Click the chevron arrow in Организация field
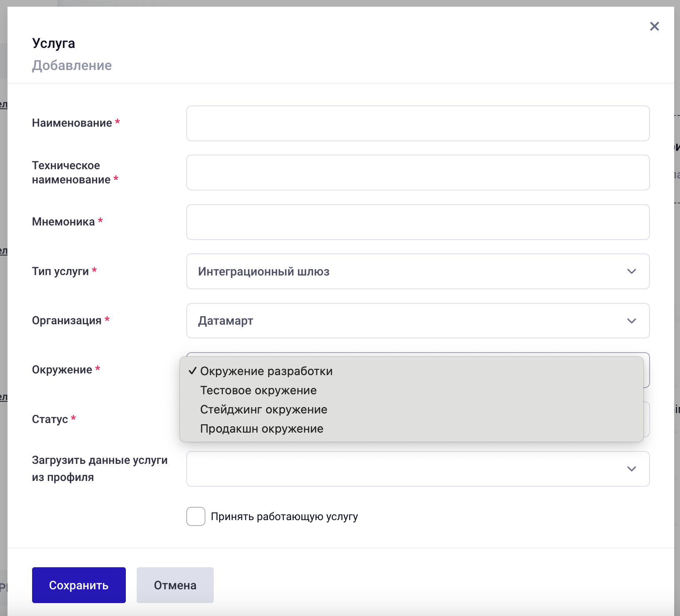This screenshot has height=616, width=680. click(x=631, y=321)
